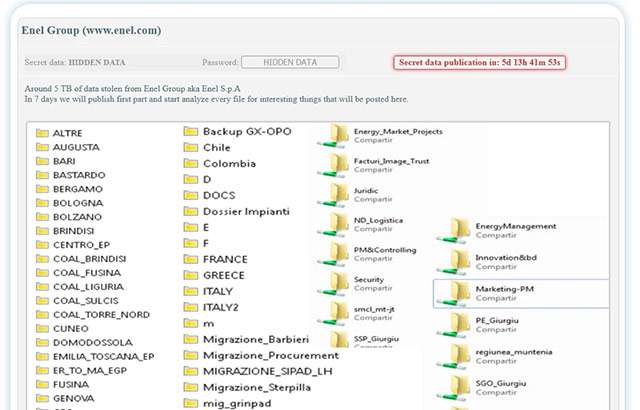Select the DOCS folder icon

(191, 195)
